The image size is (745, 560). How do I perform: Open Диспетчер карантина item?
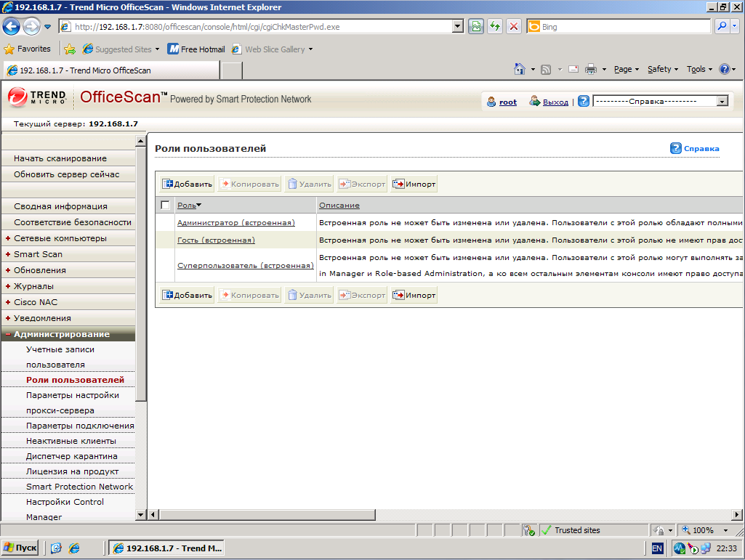pyautogui.click(x=72, y=456)
